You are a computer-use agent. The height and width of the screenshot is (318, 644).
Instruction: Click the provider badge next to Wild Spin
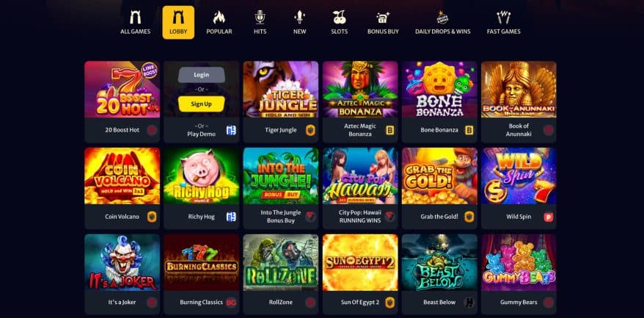(x=549, y=217)
